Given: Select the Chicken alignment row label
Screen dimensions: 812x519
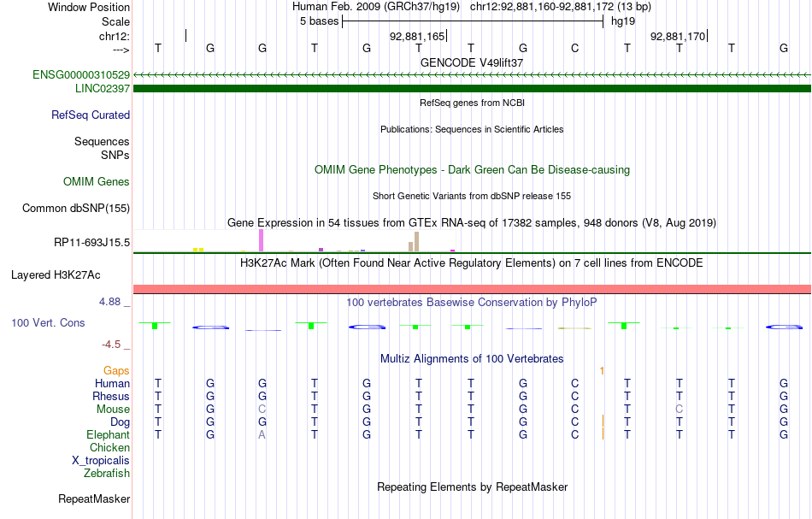Looking at the screenshot, I should click(109, 447).
